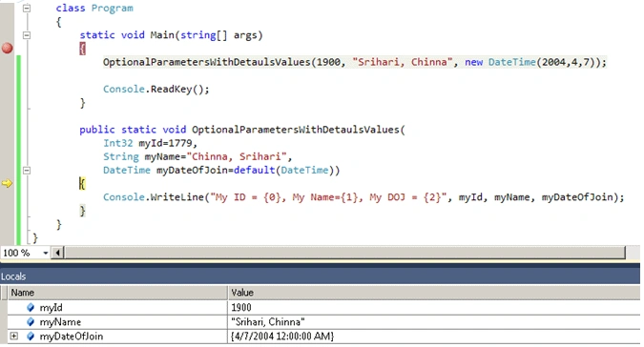Screen dimensions: 644x347
Task: Click the value "Srihari, Chinna" in Locals
Action: [x=268, y=322]
